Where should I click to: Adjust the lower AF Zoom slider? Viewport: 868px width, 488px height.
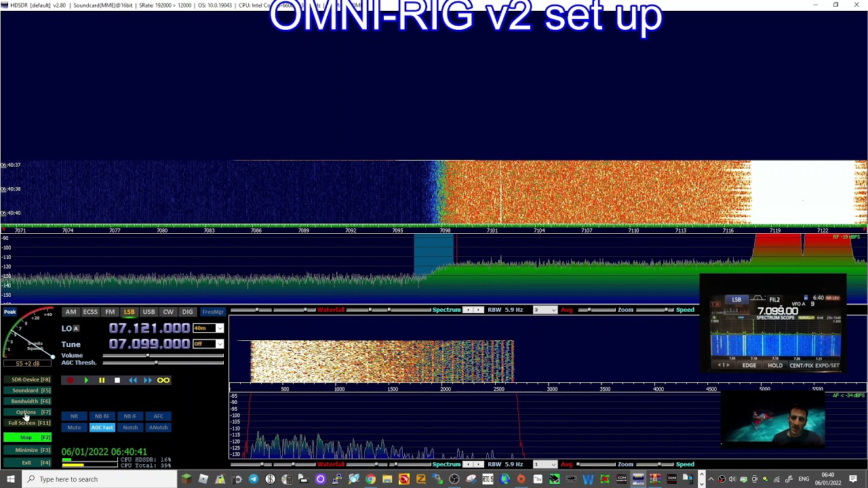597,464
